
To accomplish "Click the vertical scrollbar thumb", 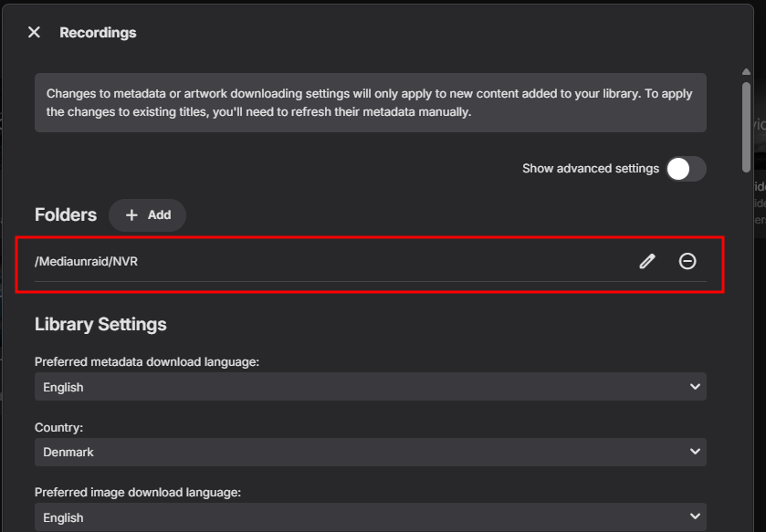I will click(x=747, y=125).
